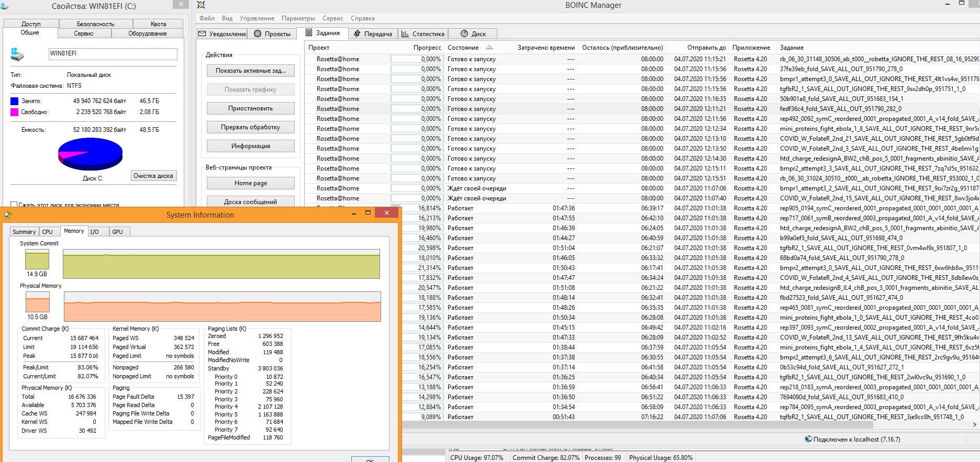Click Подключен к localhost (7.16.7) status text

click(856, 440)
